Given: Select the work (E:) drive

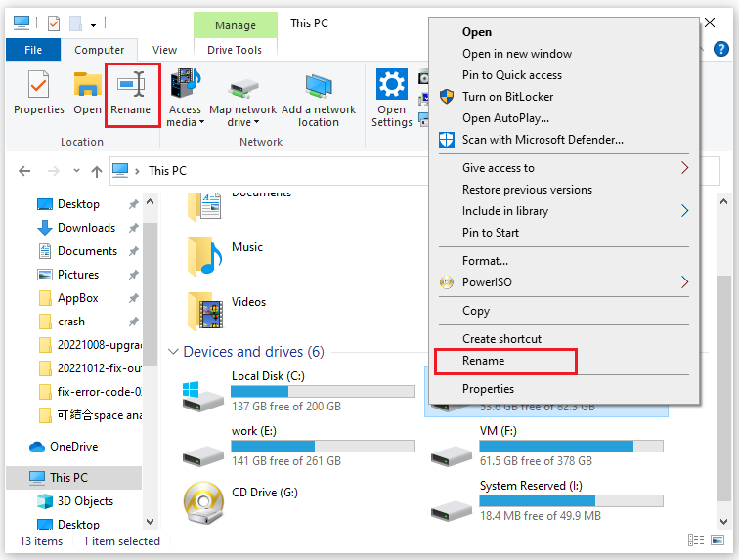Looking at the screenshot, I should pos(299,446).
